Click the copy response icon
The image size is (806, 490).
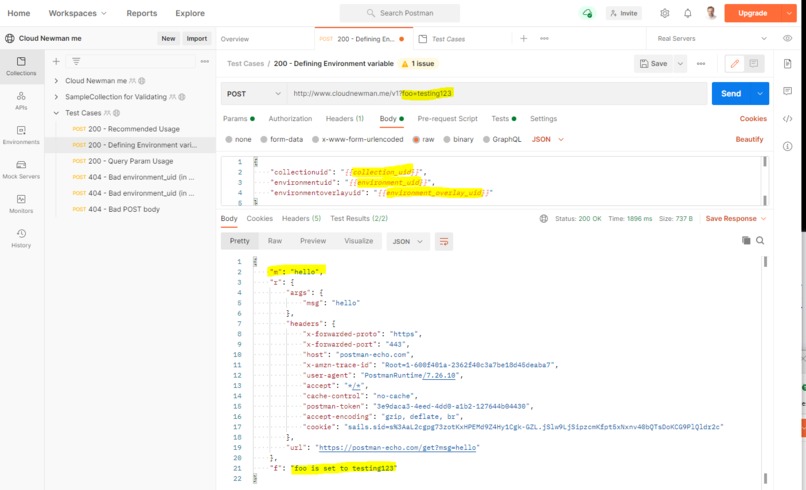click(x=746, y=240)
